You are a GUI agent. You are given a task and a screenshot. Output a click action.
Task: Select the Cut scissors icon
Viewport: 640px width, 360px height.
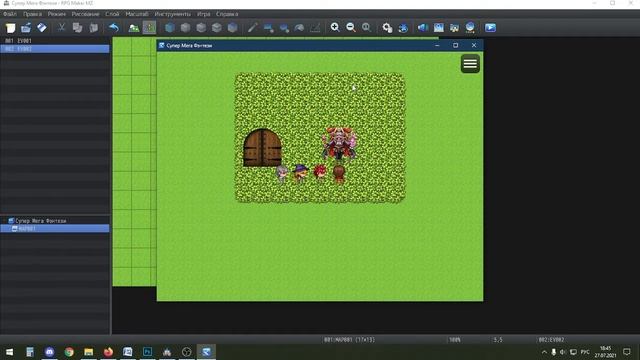61,27
